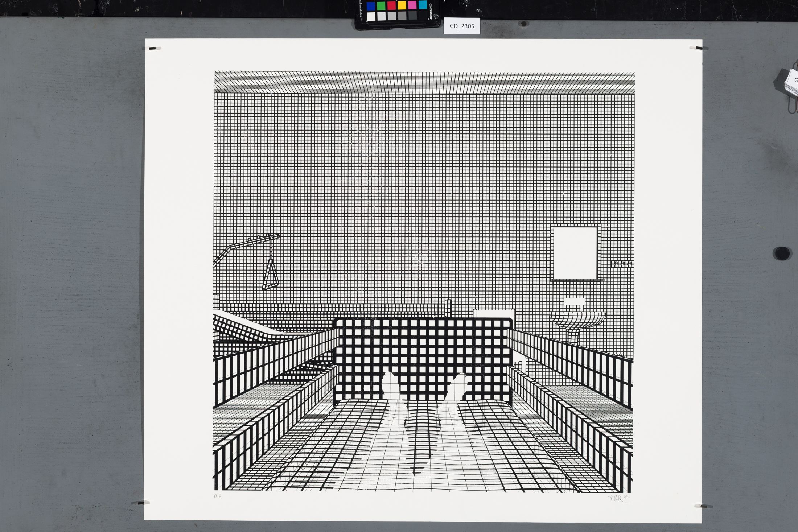
Task: Click the round black hole on the table
Action: (782, 253)
